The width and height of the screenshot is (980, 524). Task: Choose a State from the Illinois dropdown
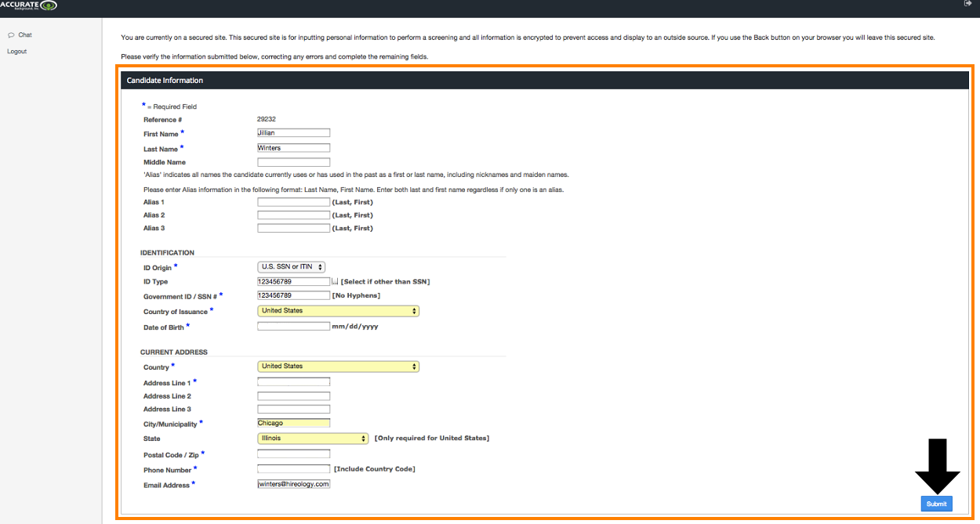[313, 439]
